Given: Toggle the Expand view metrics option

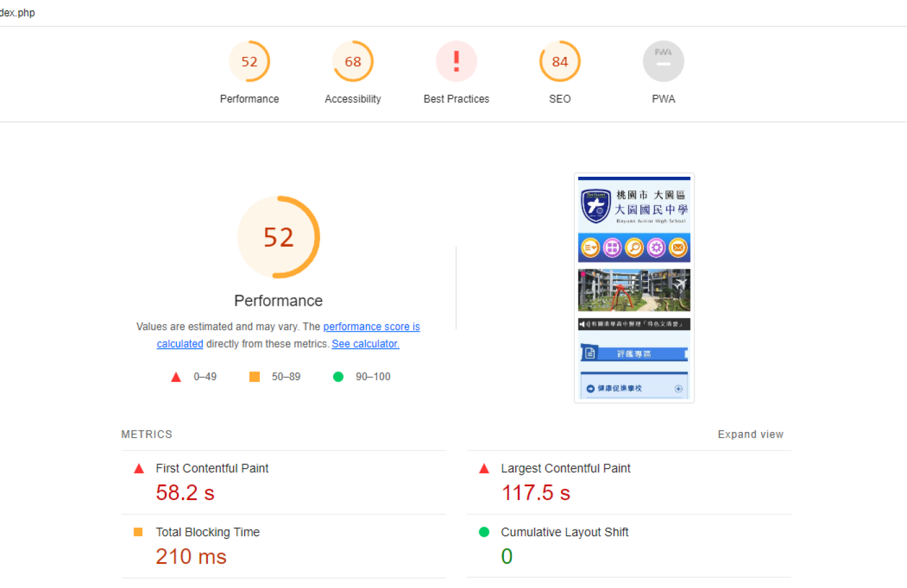Looking at the screenshot, I should (x=750, y=435).
